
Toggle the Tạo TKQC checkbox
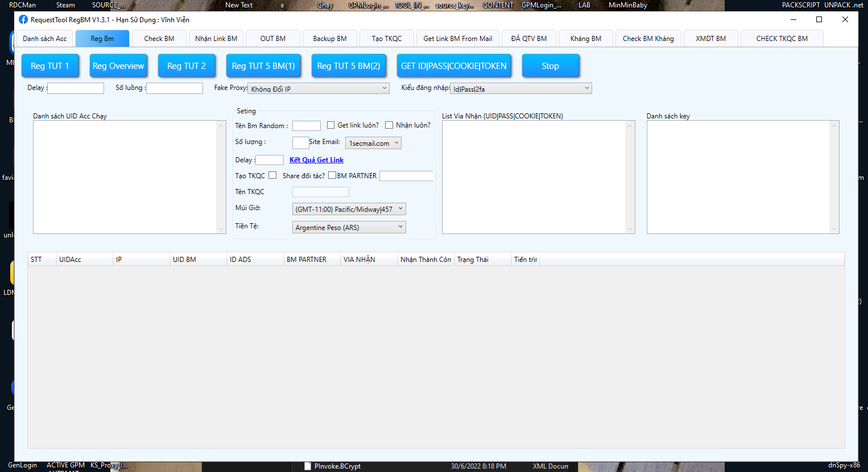(x=272, y=175)
